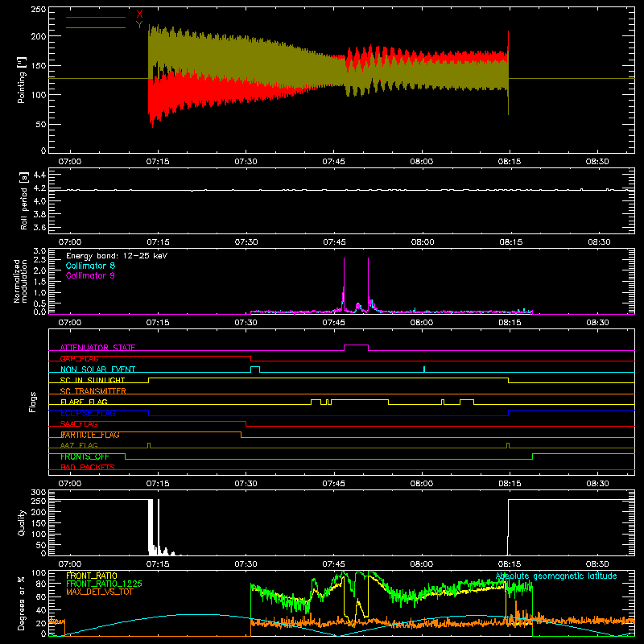Click the green FRONT_RATIO_1225 legend entry

pos(105,584)
